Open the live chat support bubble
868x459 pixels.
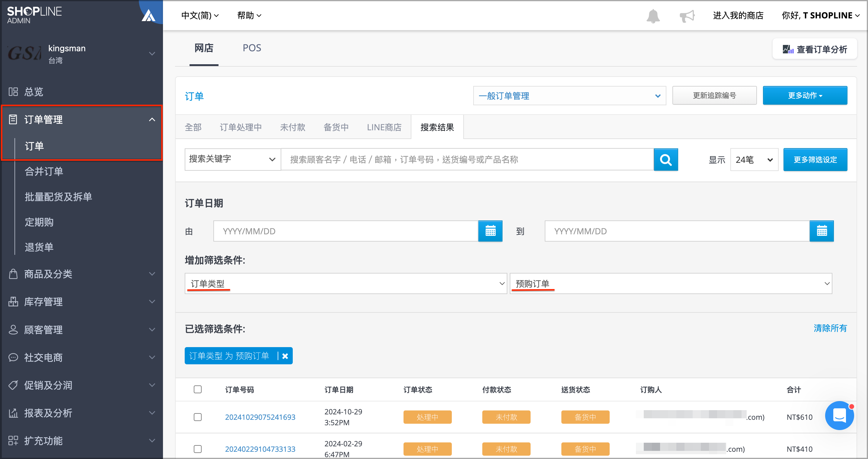coord(839,415)
